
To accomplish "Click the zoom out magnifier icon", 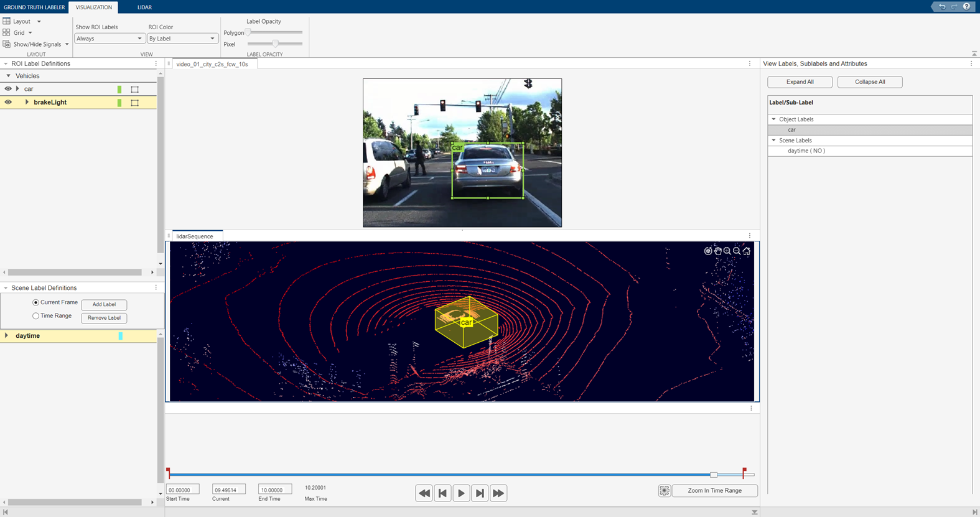I will tap(737, 251).
